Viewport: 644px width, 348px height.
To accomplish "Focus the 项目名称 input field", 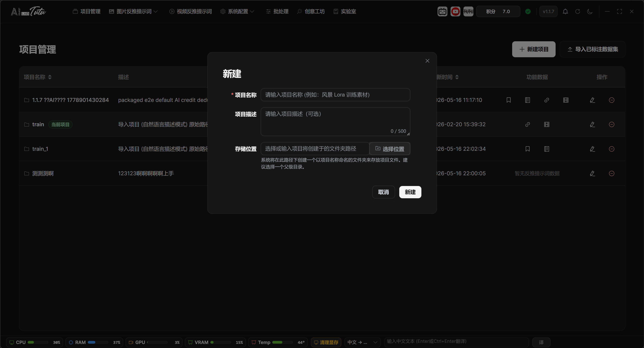I will tap(335, 95).
